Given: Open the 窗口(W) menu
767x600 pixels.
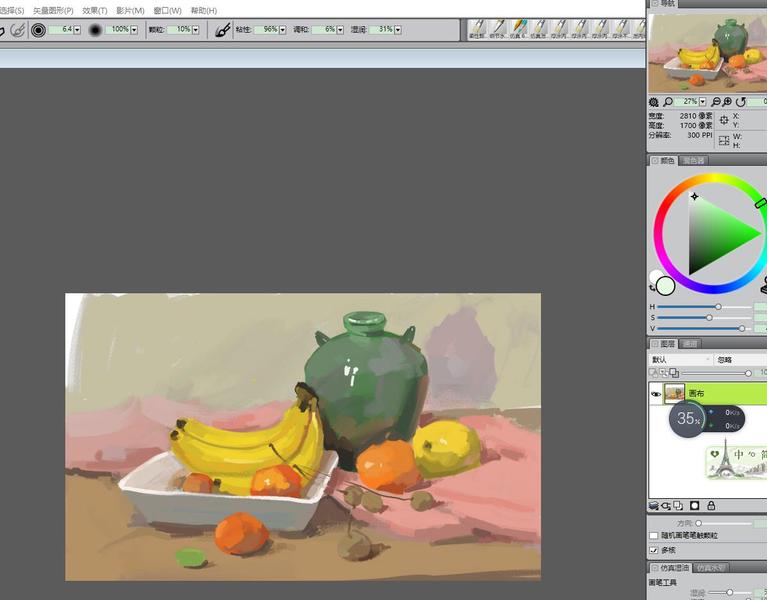Looking at the screenshot, I should (x=167, y=10).
